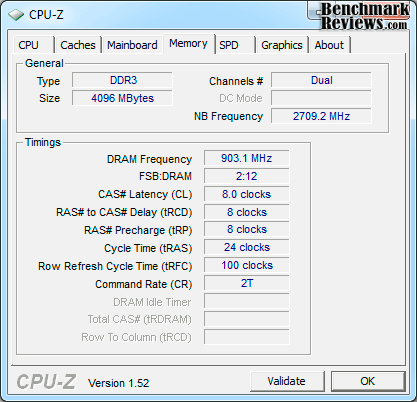The height and width of the screenshot is (402, 417).
Task: Click the Validate button
Action: coord(287,381)
